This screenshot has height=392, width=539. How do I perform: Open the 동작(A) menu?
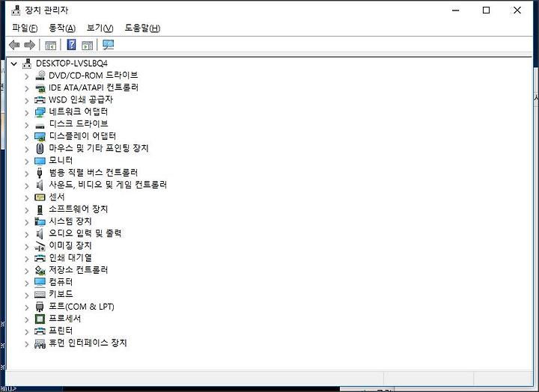tap(62, 28)
